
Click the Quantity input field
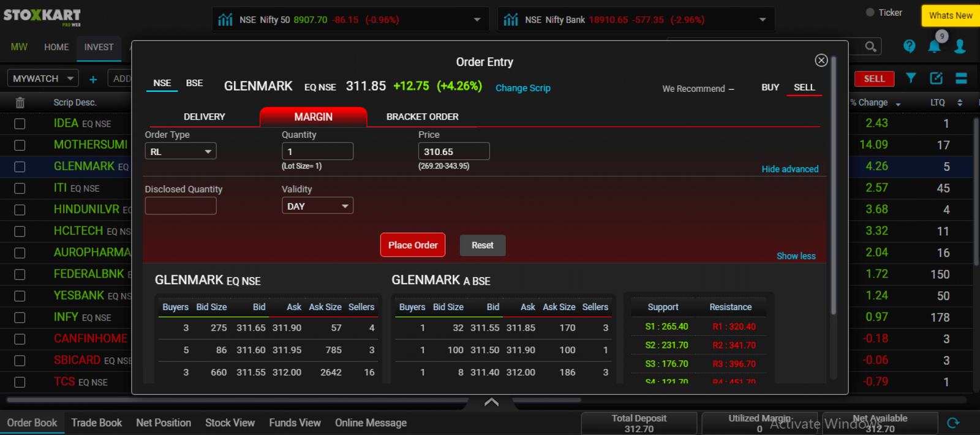pos(317,151)
